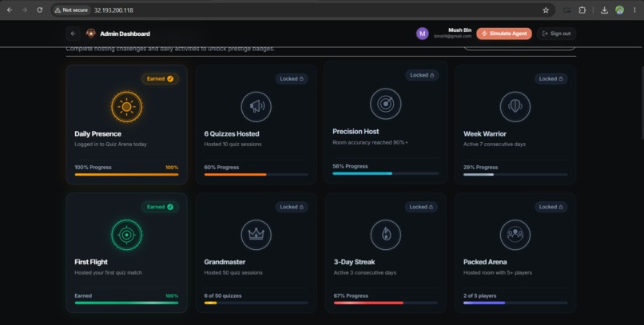This screenshot has height=325, width=644.
Task: Click the Simulate Agent button
Action: 504,34
